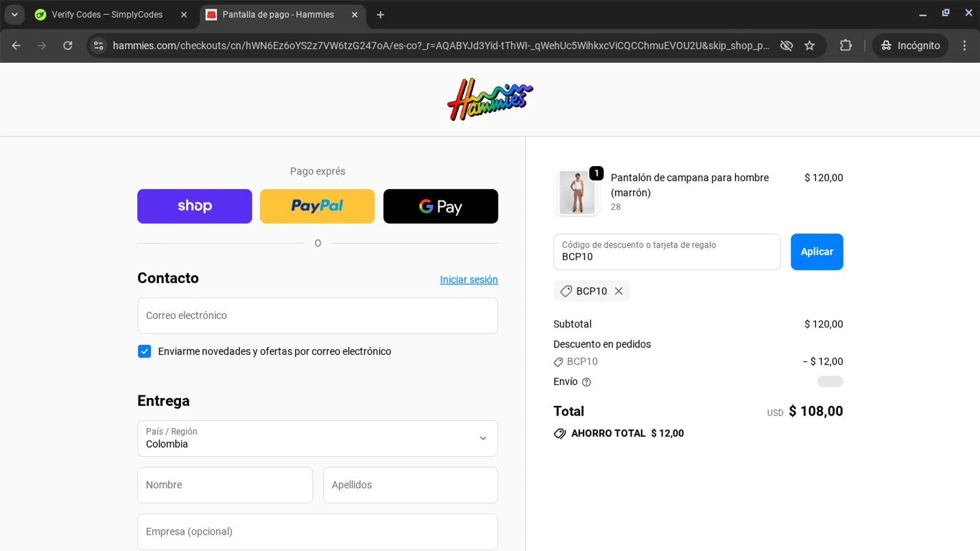The height and width of the screenshot is (551, 980).
Task: Bookmark this page with star icon
Action: tap(809, 45)
